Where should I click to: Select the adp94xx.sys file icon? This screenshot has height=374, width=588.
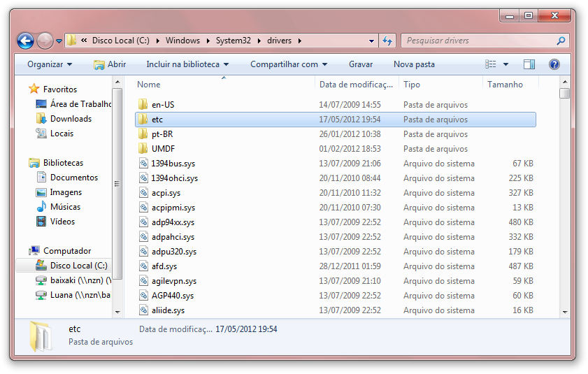click(x=143, y=222)
